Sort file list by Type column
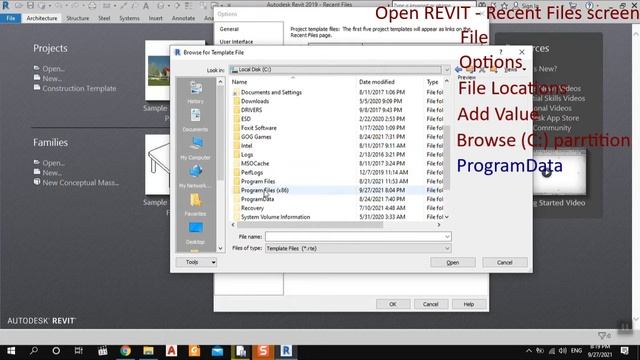Viewport: 640px width, 360px height. coord(433,82)
